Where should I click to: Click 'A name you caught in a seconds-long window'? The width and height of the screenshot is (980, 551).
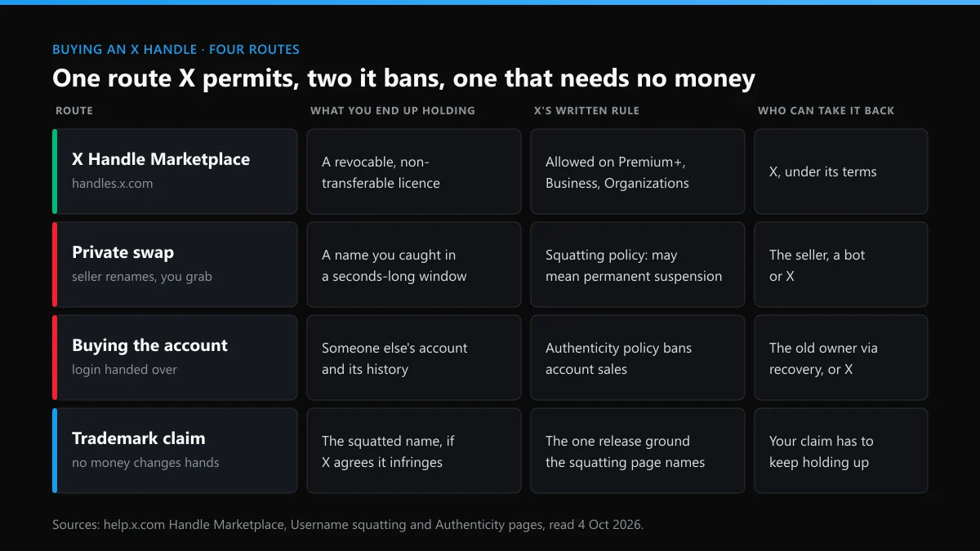[414, 264]
